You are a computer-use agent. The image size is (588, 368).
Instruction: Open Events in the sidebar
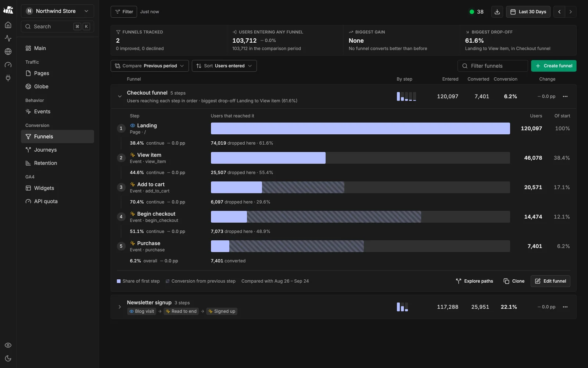[x=57, y=112]
